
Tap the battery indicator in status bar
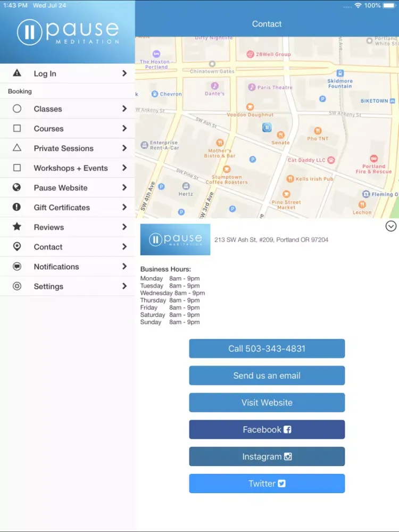pos(389,5)
